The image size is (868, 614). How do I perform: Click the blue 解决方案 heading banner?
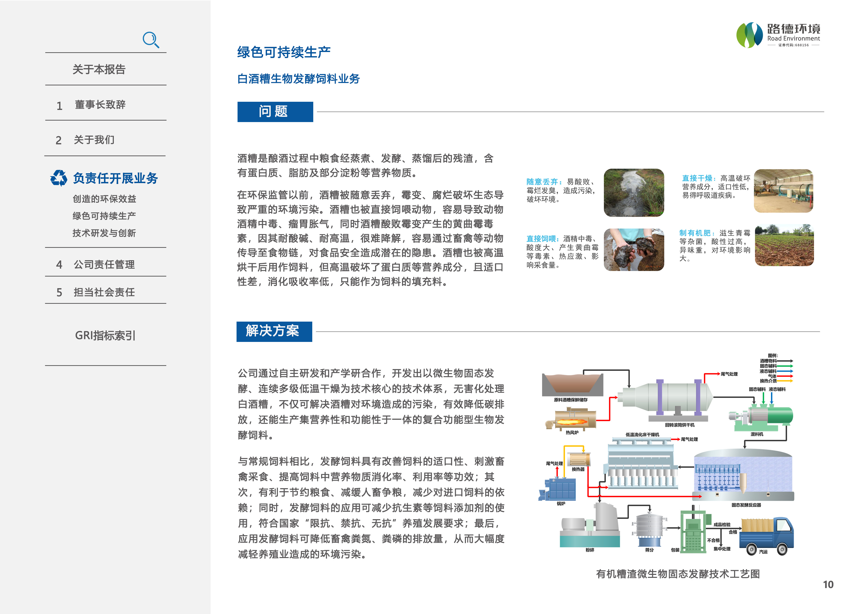[274, 332]
